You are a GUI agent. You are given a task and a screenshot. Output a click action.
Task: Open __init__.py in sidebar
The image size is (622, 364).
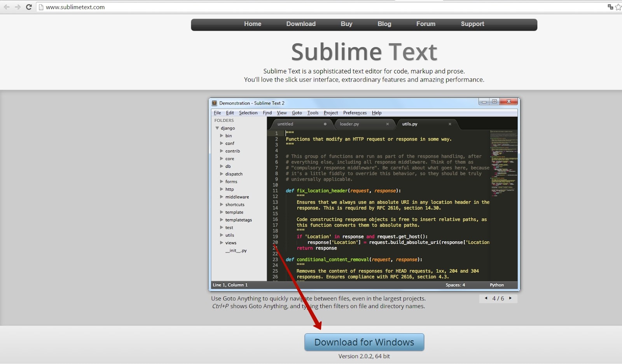236,251
